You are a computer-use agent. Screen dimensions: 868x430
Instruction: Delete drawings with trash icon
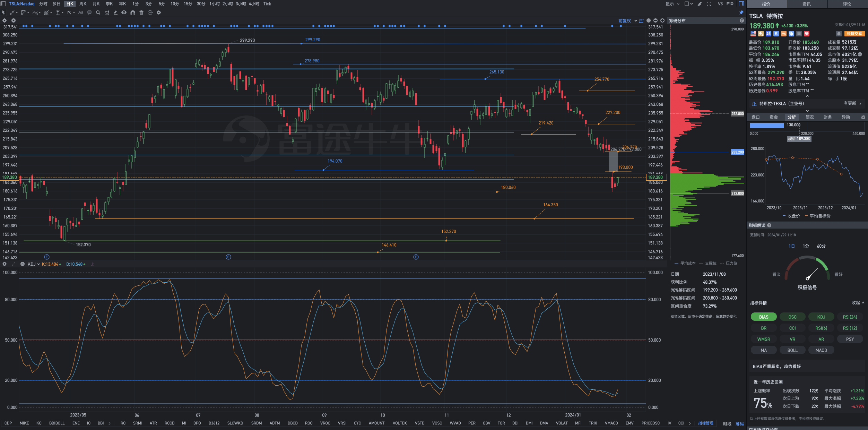tap(141, 12)
